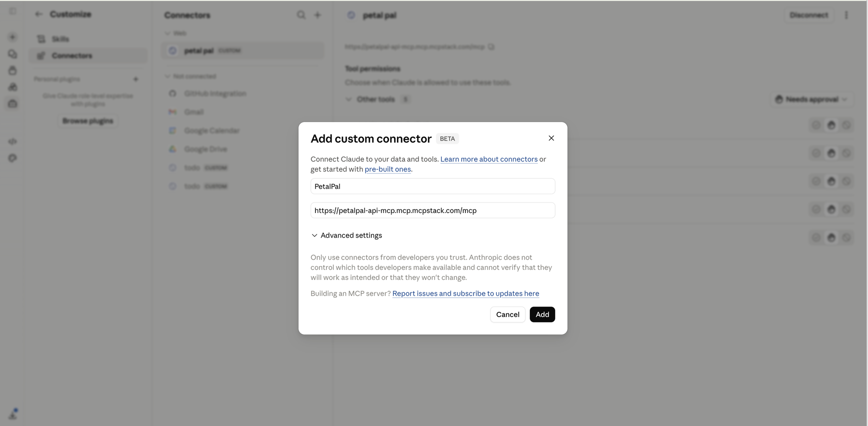Click the petal pal icon in header
This screenshot has width=868, height=426.
[351, 15]
